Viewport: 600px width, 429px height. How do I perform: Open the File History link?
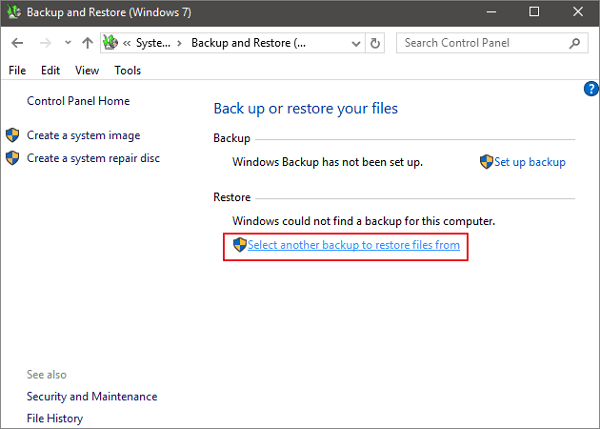point(55,418)
